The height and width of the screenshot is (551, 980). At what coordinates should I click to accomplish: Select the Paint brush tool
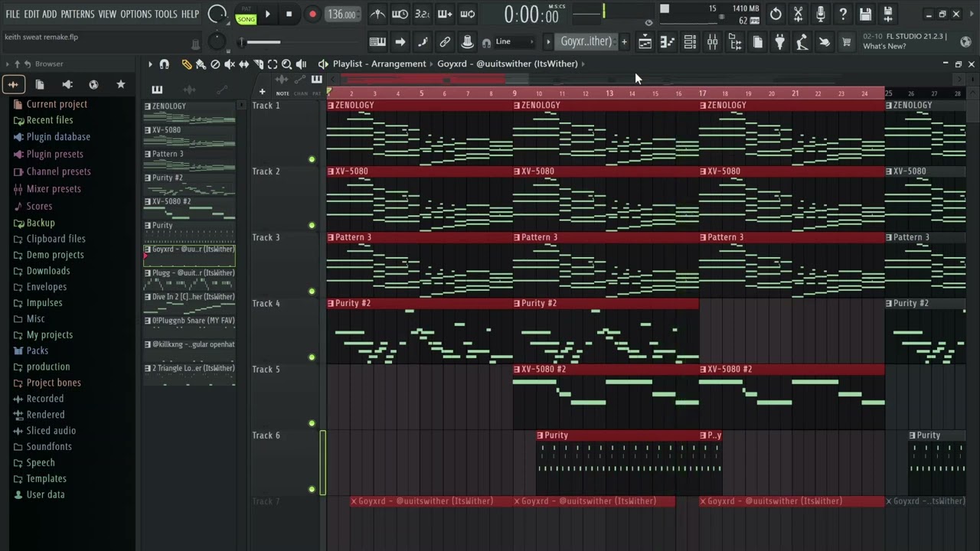coord(201,64)
